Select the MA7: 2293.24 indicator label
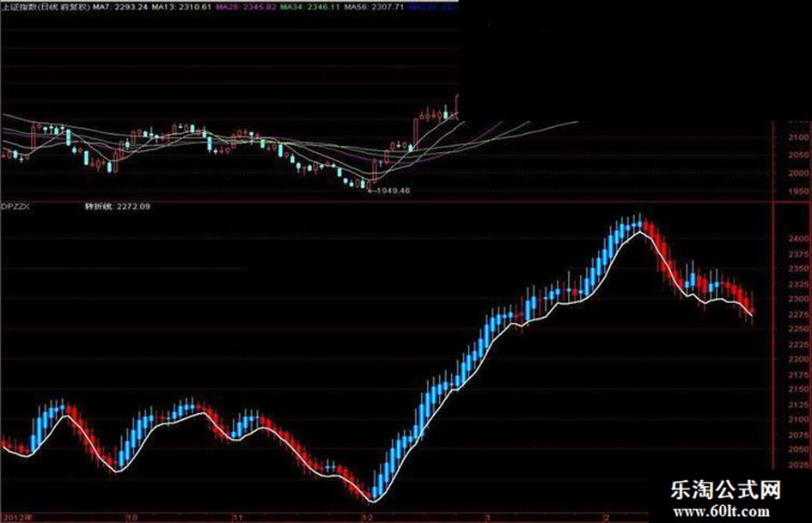The height and width of the screenshot is (523, 812). [x=122, y=8]
